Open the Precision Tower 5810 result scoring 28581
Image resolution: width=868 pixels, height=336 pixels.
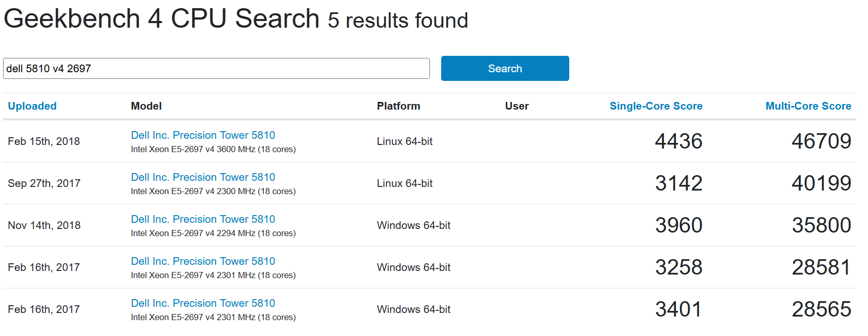coord(203,261)
